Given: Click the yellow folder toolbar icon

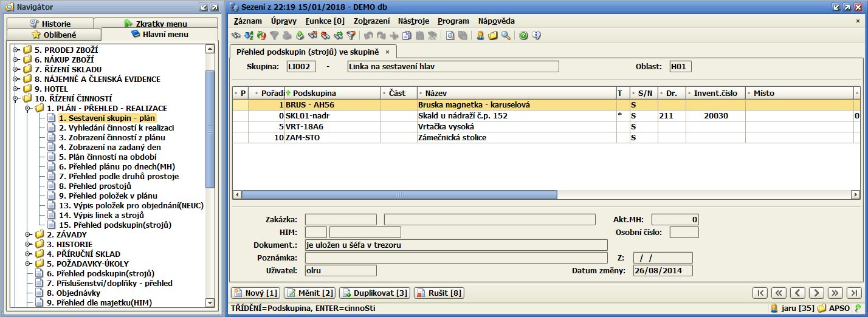Looking at the screenshot, I should pos(492,35).
